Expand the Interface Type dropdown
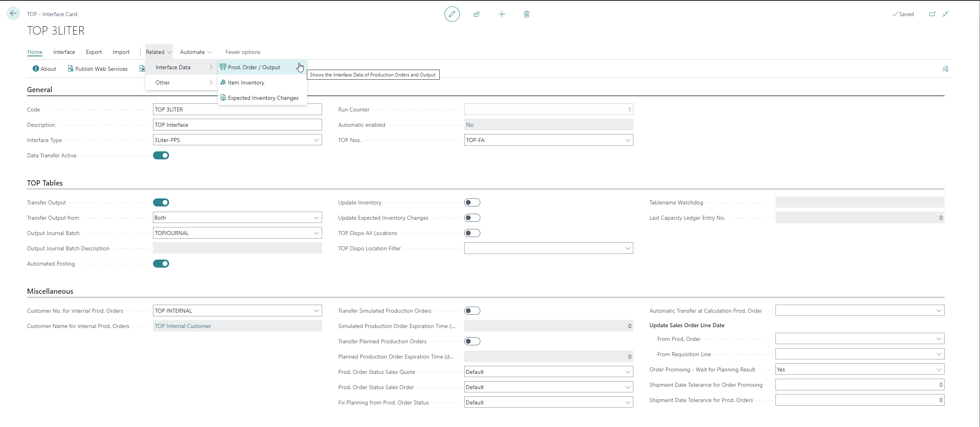Screen dimensions: 980x427 pyautogui.click(x=316, y=140)
